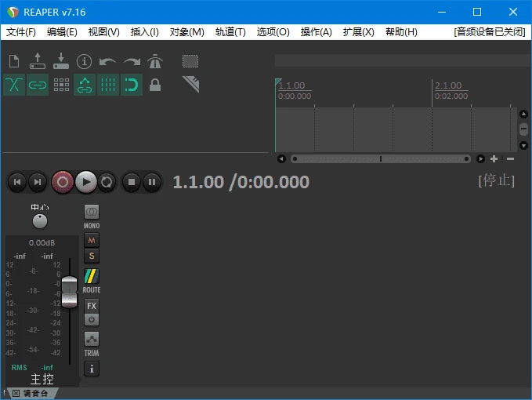Toggle the locking padlock icon

(x=155, y=85)
